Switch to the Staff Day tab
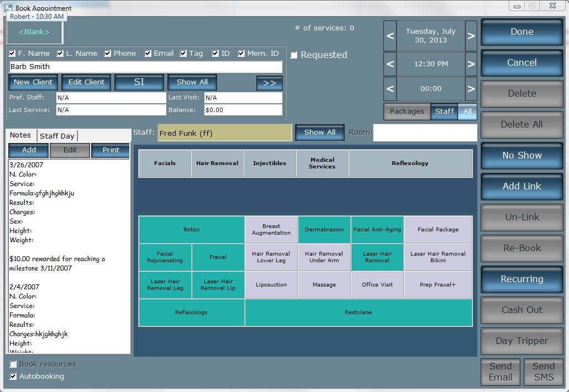The height and width of the screenshot is (392, 569). (57, 136)
